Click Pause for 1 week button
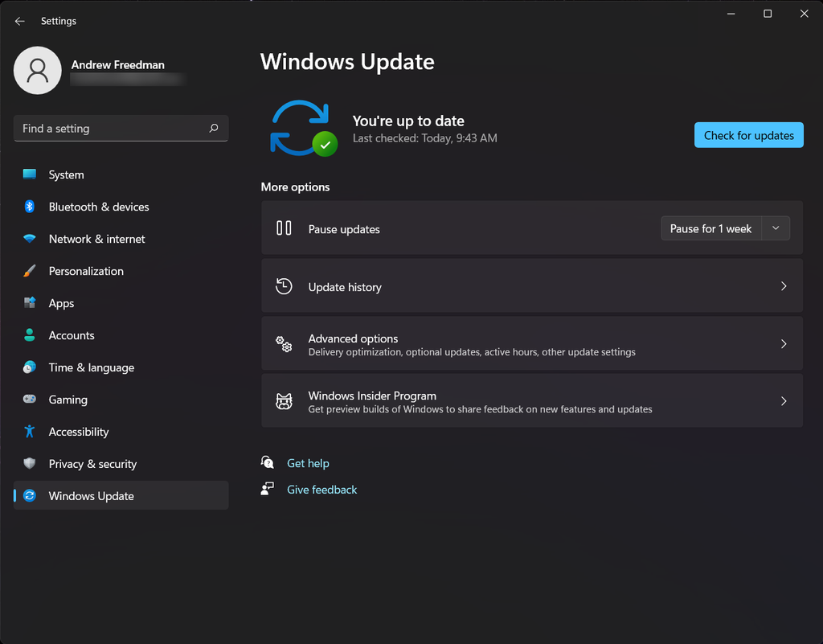The height and width of the screenshot is (644, 823). [710, 228]
